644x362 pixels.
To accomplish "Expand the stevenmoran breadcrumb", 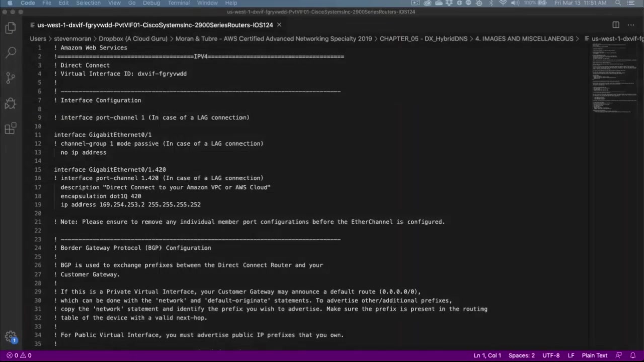I will click(x=72, y=39).
